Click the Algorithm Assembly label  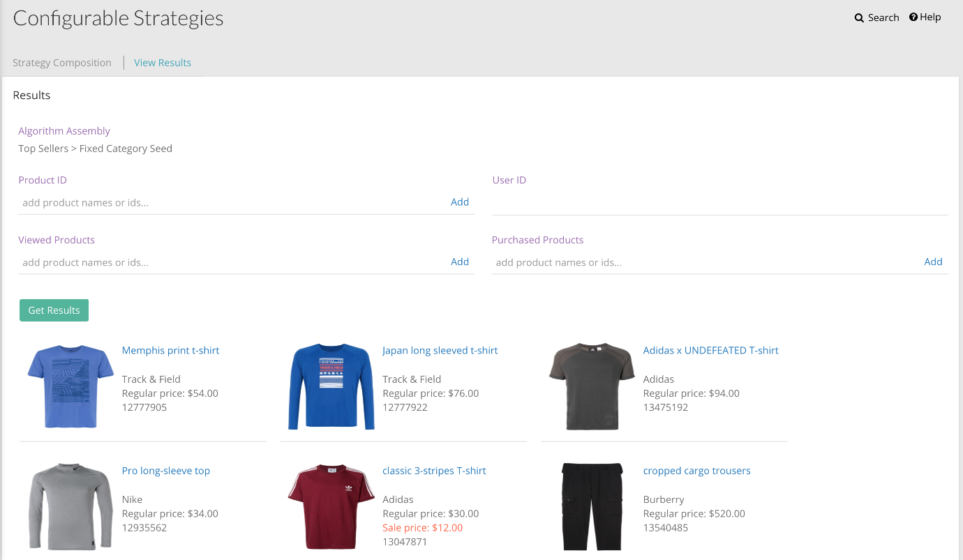pyautogui.click(x=64, y=131)
